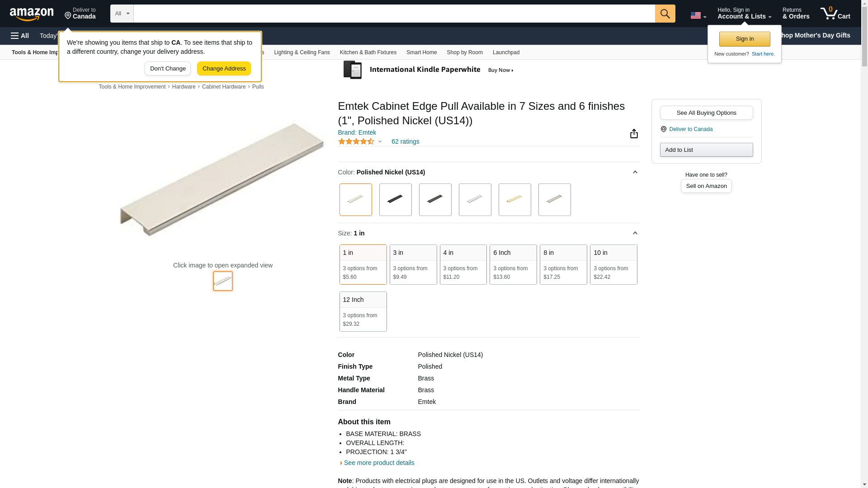Click the US flag language selector
868x488 pixels.
coord(698,16)
